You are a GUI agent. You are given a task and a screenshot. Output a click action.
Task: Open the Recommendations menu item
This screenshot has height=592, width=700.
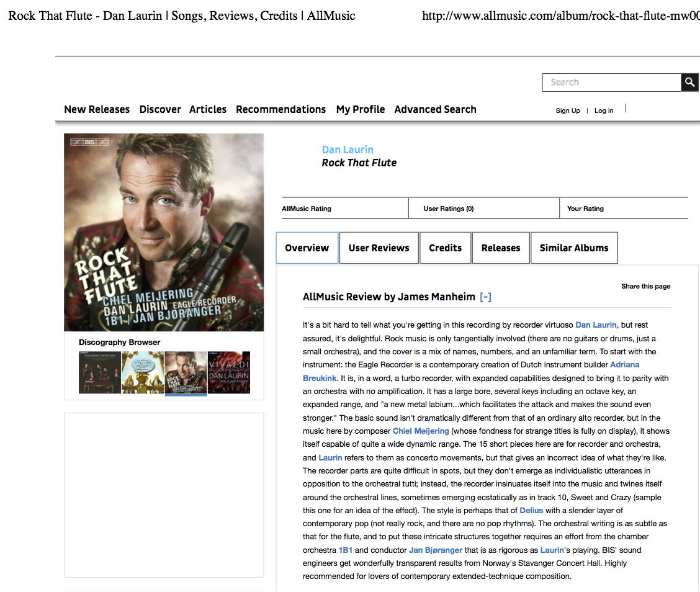click(280, 109)
